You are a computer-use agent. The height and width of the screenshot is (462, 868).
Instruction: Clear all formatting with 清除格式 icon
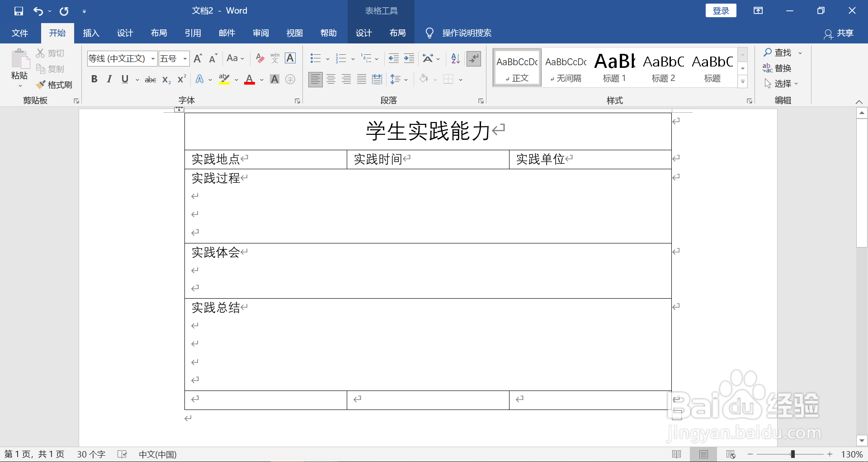(260, 58)
